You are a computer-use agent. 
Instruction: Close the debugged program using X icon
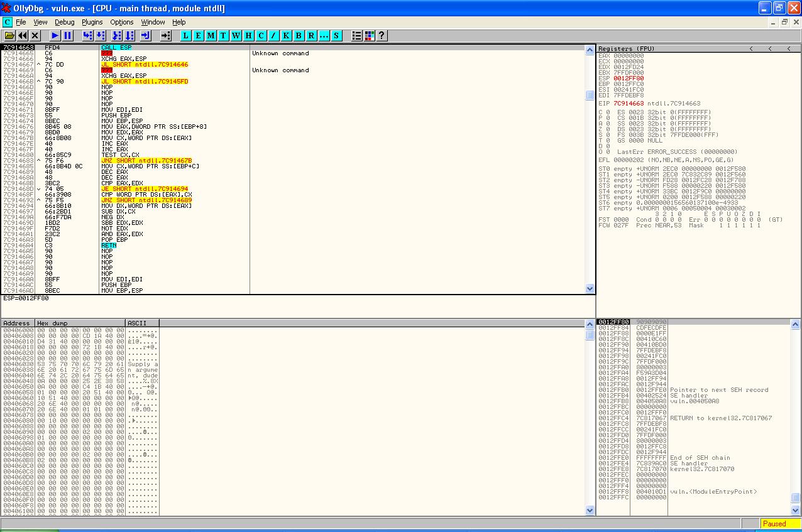[35, 36]
